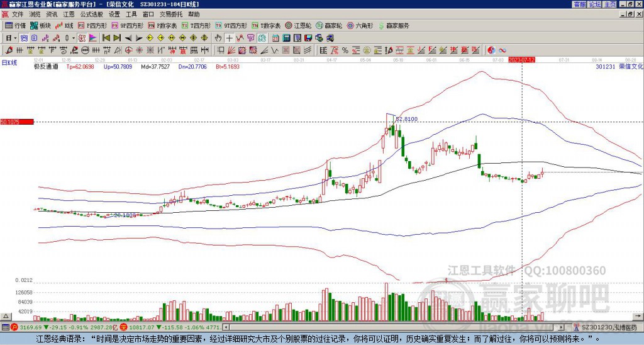644x345 pixels.
Task: Open the P四方形 tool
Action: pyautogui.click(x=93, y=25)
